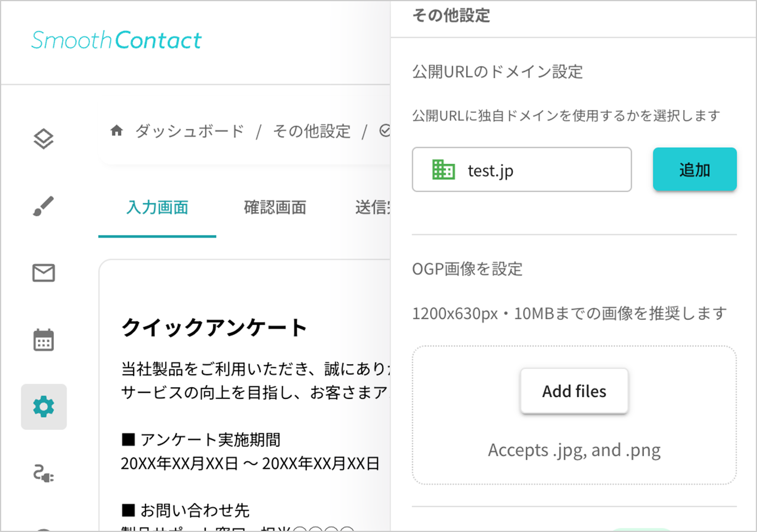757x532 pixels.
Task: Click the SmoothContact logo
Action: 116,40
